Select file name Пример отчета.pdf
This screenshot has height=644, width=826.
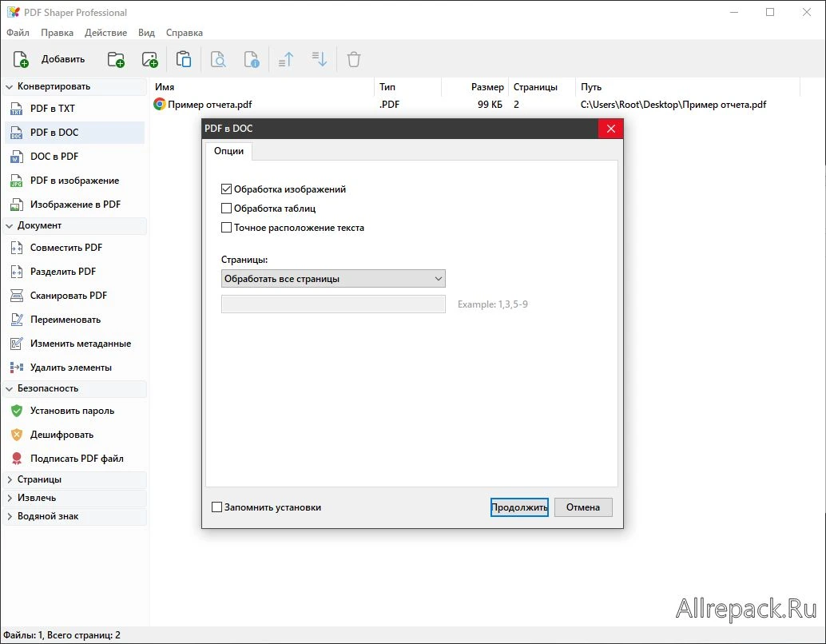tap(209, 105)
